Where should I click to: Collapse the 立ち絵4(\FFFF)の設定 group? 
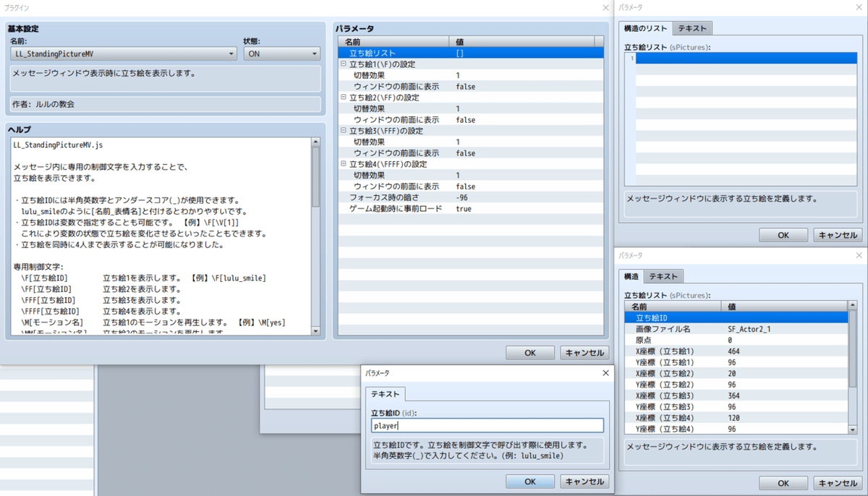341,163
